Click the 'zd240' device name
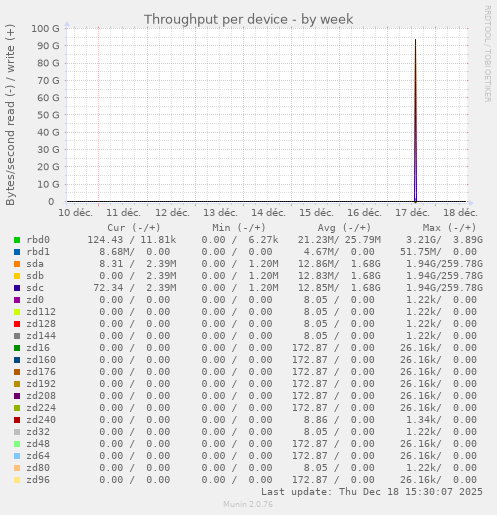Image resolution: width=497 pixels, height=515 pixels. click(x=41, y=420)
